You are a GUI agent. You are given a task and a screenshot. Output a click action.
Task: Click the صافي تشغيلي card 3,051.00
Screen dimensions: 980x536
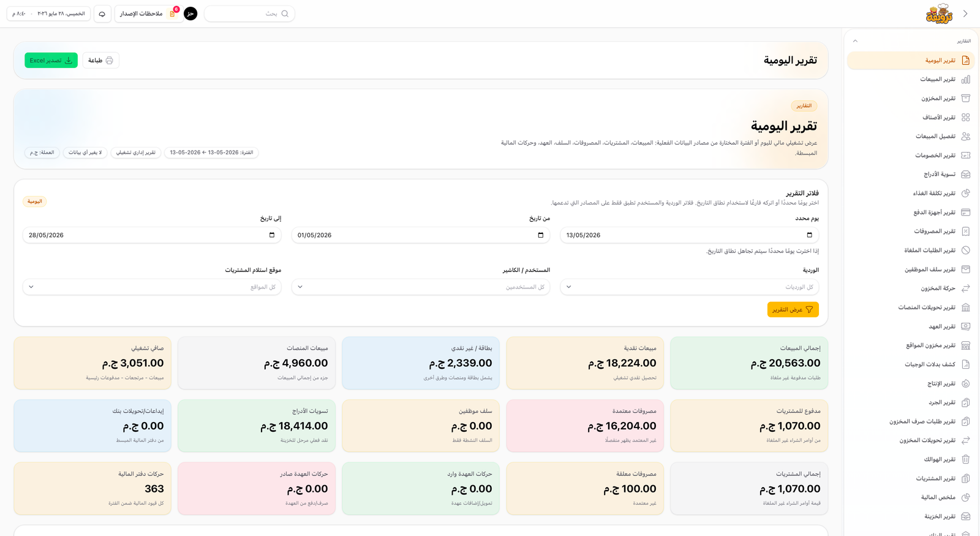(x=92, y=363)
